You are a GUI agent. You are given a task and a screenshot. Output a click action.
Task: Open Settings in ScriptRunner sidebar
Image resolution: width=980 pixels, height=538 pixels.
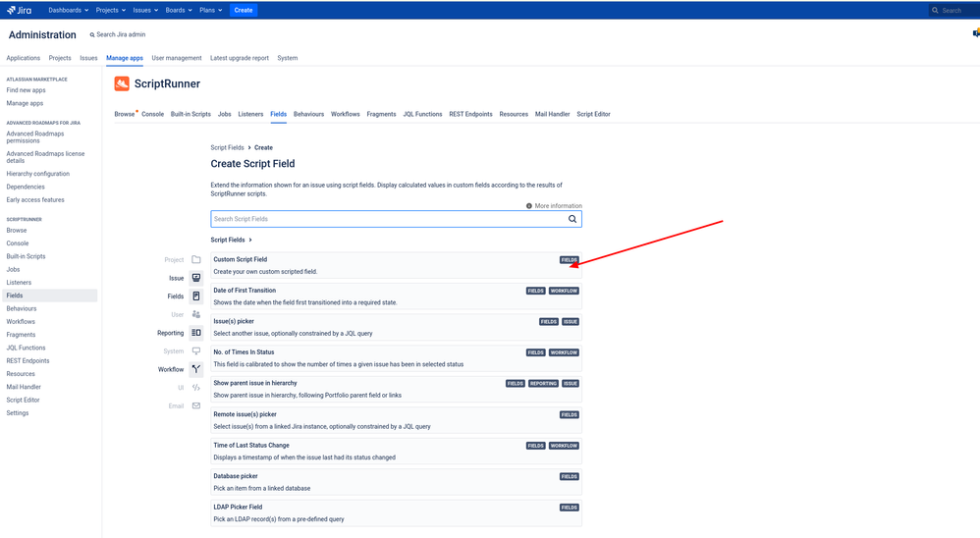click(18, 413)
